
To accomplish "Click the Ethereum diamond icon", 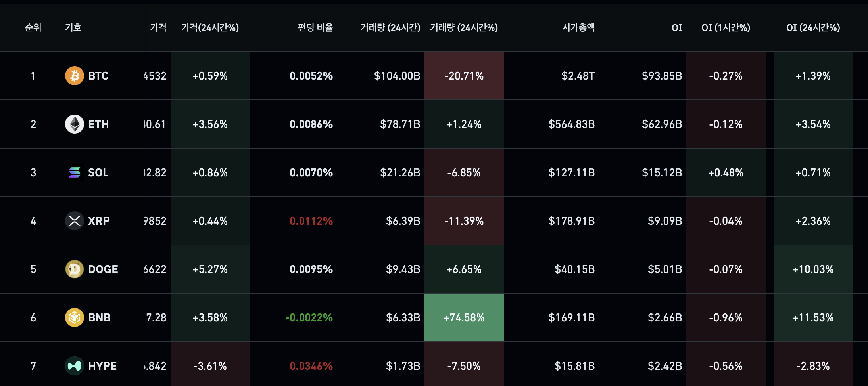I will pyautogui.click(x=74, y=124).
